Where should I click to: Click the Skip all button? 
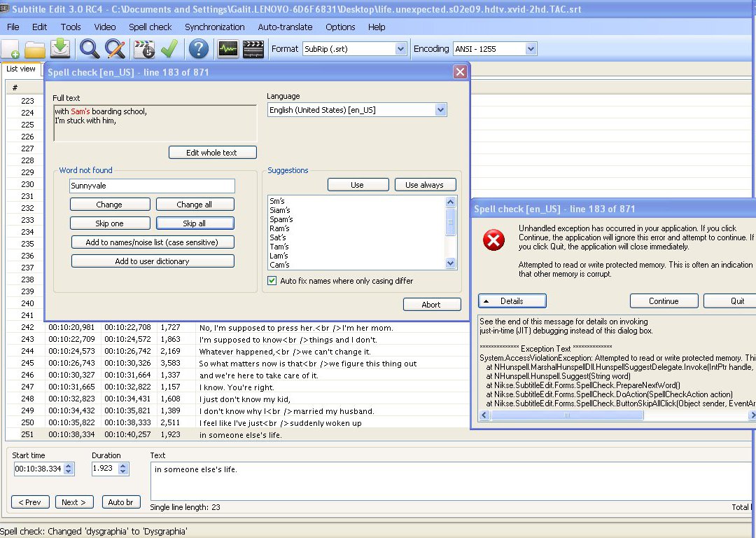[x=195, y=223]
